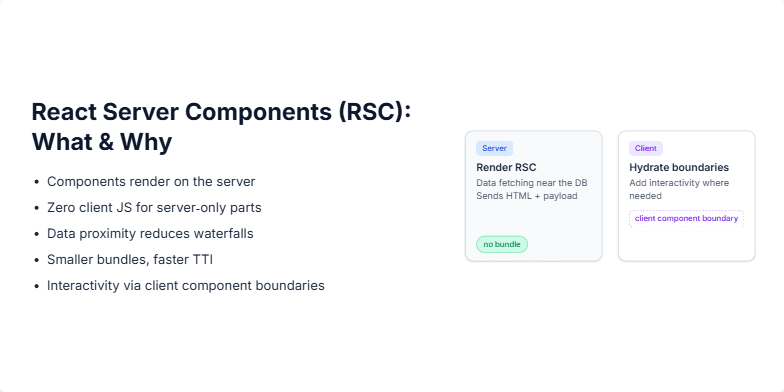Screen dimensions: 784x392
Task: Click the dashed 'client component boundary' tag
Action: [x=686, y=218]
